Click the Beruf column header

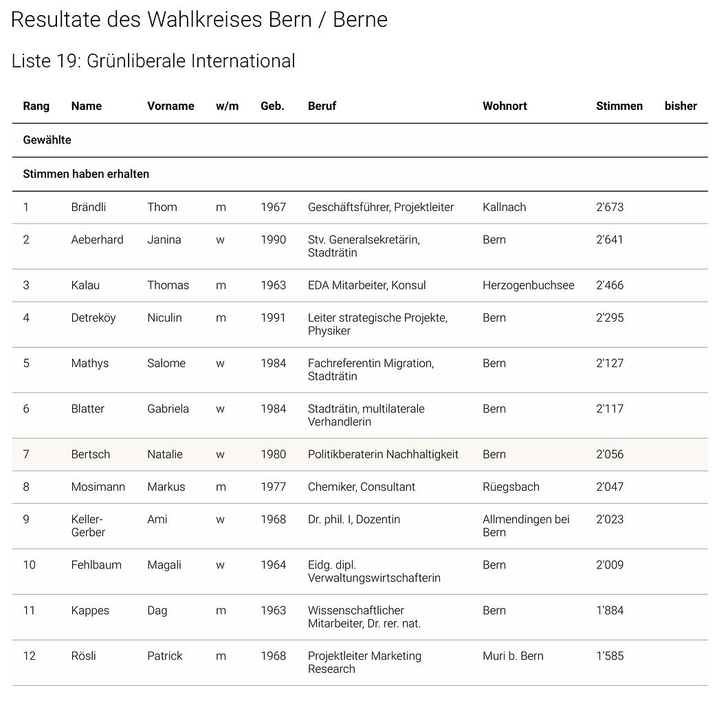point(322,106)
